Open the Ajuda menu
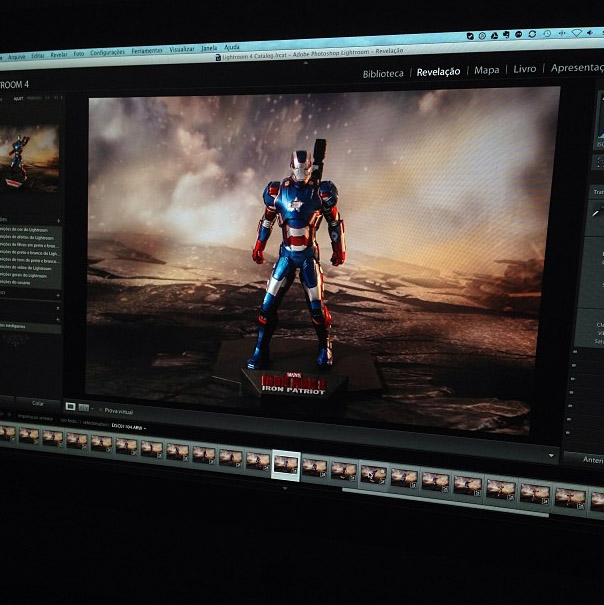604x605 pixels. pos(232,47)
